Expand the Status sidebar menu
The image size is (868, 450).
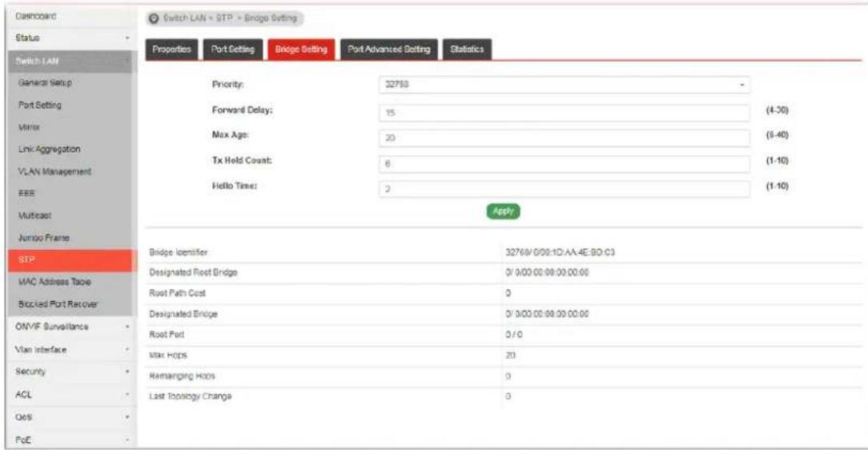tap(70, 38)
